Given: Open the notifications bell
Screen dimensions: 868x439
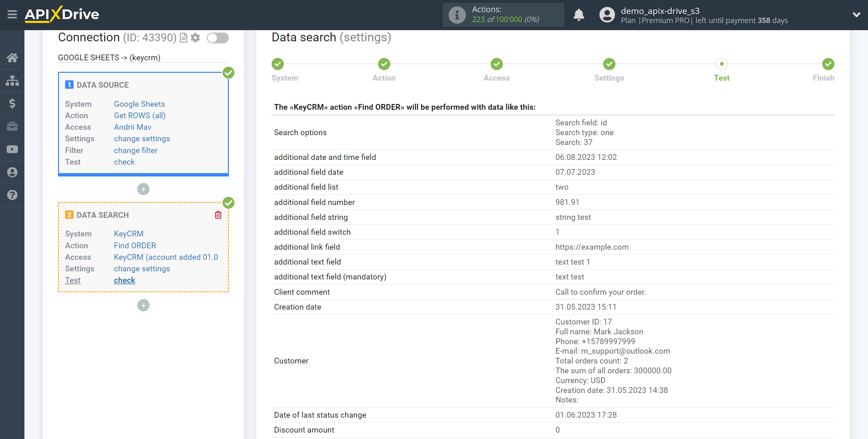Looking at the screenshot, I should 579,15.
